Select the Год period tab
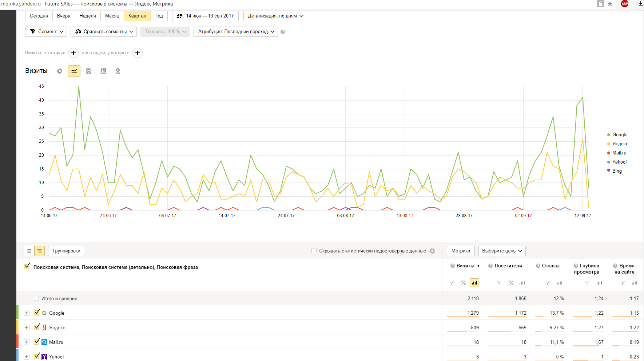 pos(159,16)
